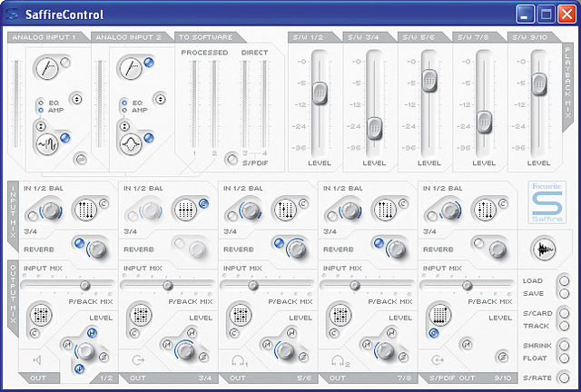Open the output mix grid icon for OUT 5/6
Viewport: 581px width, 392px height.
241,315
